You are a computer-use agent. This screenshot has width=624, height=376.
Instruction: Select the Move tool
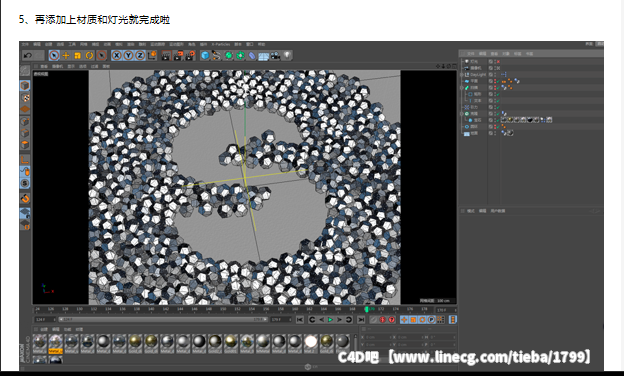pos(66,56)
